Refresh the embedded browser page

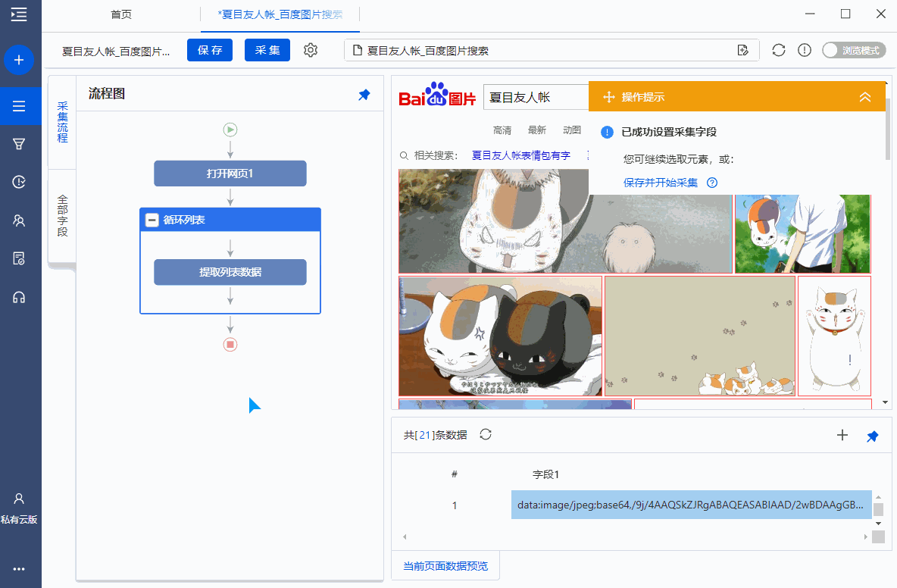(779, 50)
